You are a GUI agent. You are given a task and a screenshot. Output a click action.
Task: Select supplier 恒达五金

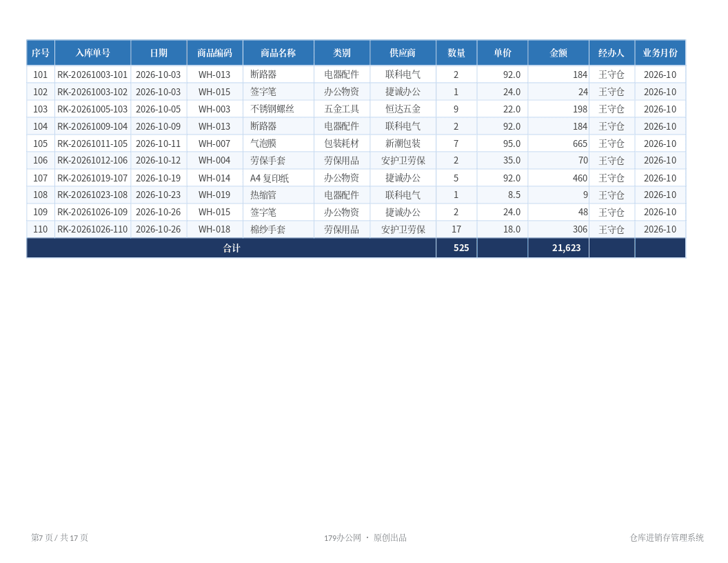click(403, 109)
